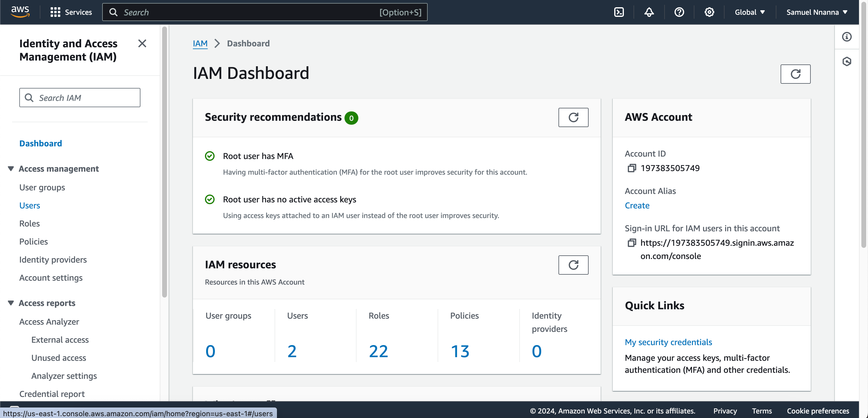868x418 pixels.
Task: Refresh the Security recommendations panel
Action: click(573, 117)
